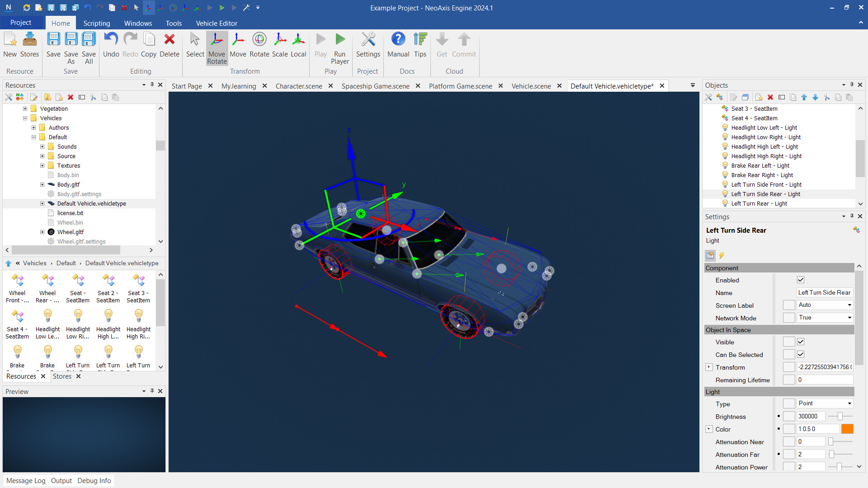Select the Scale transform tool

[279, 45]
